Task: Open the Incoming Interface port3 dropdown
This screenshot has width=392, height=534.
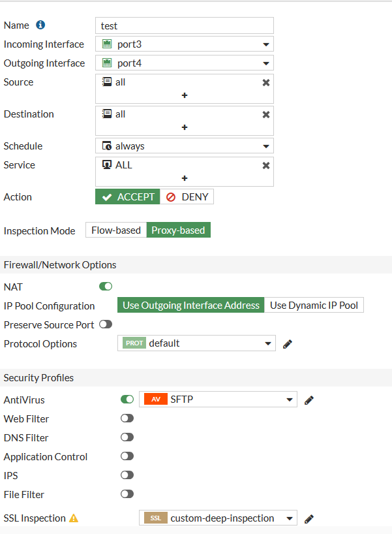Action: click(x=185, y=44)
